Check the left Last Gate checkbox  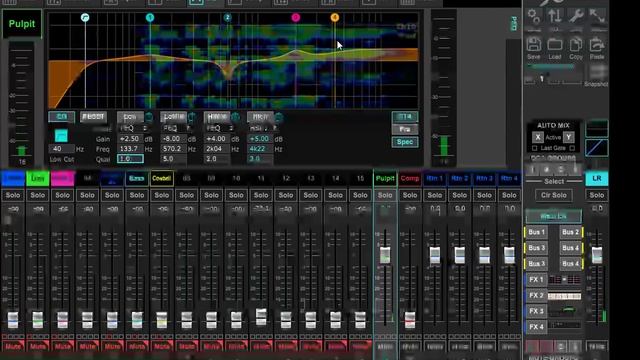(535, 148)
